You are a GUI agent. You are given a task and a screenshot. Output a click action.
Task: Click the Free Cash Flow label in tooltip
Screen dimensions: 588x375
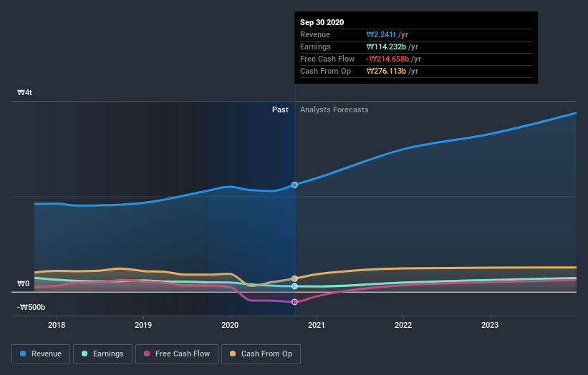327,59
